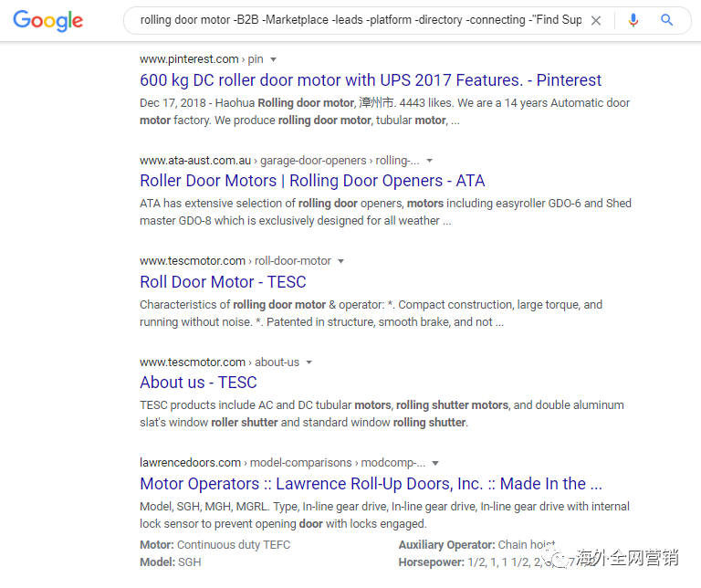
Task: Click the Google logo
Action: (x=47, y=21)
